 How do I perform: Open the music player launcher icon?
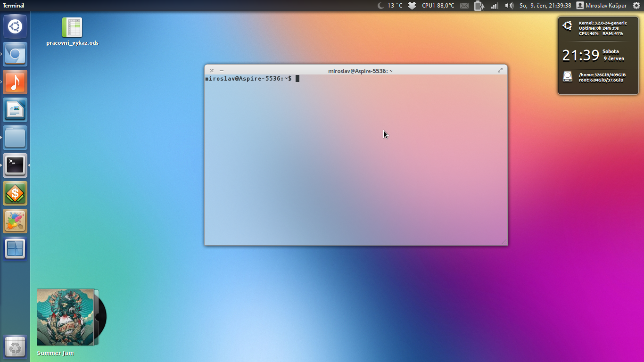tap(15, 82)
